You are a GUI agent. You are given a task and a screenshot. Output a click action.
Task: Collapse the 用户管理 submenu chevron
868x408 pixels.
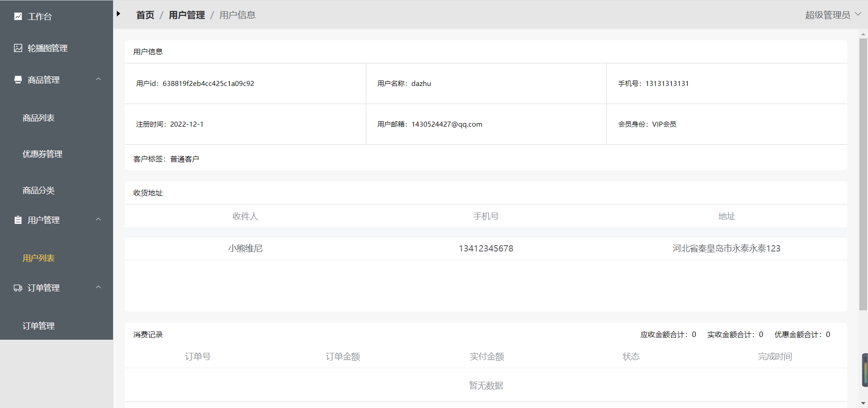[98, 219]
